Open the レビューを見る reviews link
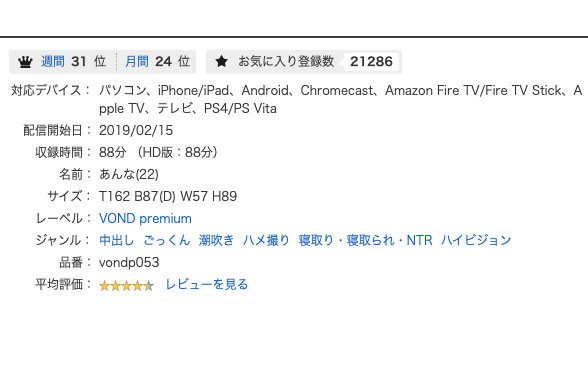The width and height of the screenshot is (588, 386). pyautogui.click(x=207, y=284)
